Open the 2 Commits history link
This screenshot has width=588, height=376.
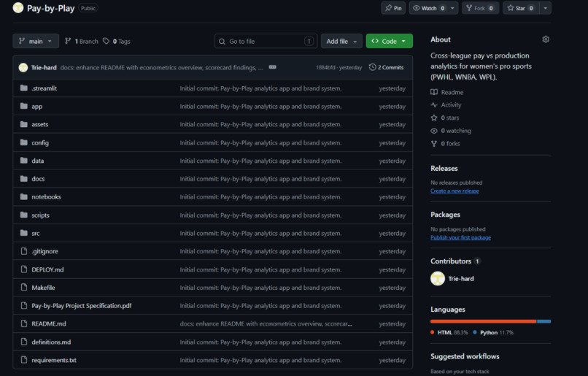[386, 68]
